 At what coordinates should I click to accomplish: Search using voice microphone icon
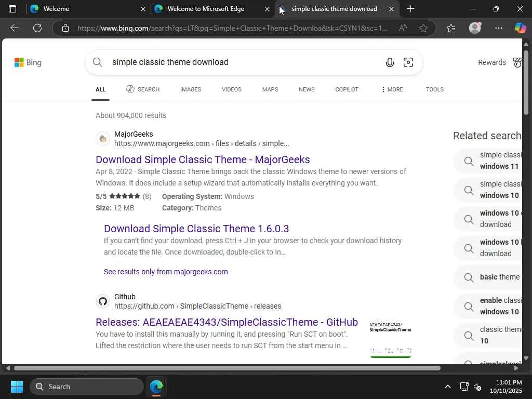[390, 62]
